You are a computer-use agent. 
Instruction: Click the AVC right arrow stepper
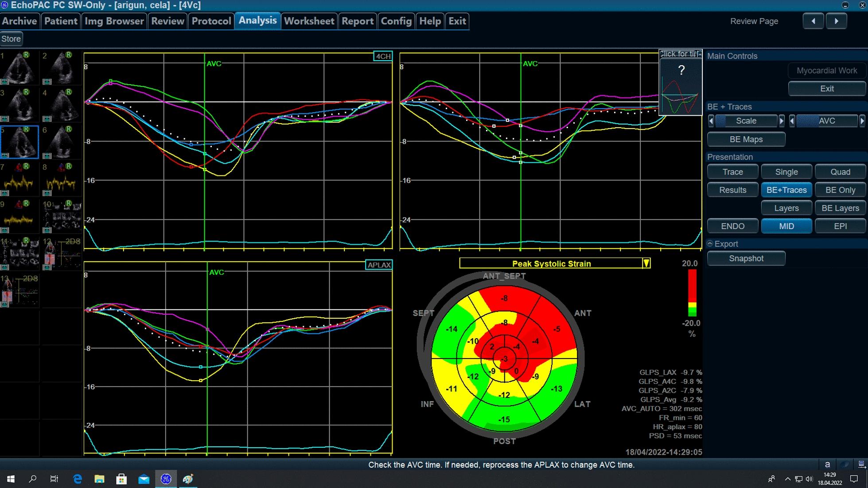pos(862,121)
